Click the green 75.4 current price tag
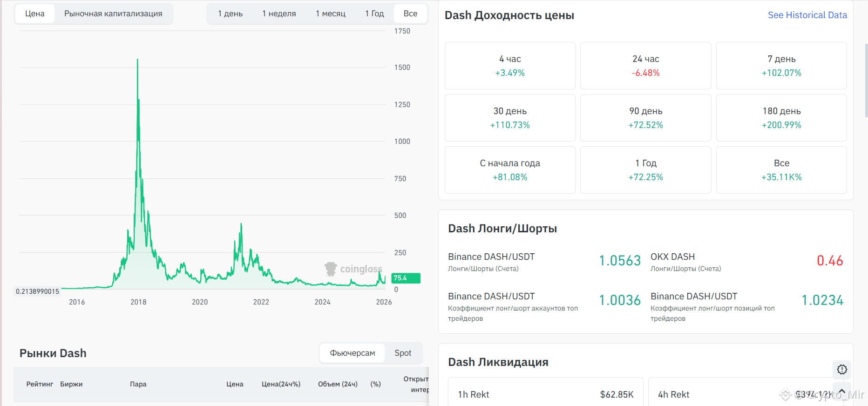Image resolution: width=868 pixels, height=406 pixels. click(406, 278)
